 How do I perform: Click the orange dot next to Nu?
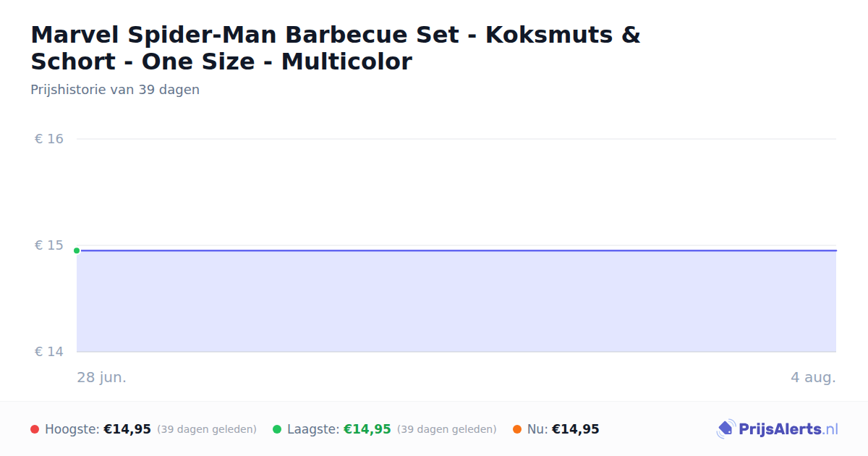(517, 429)
